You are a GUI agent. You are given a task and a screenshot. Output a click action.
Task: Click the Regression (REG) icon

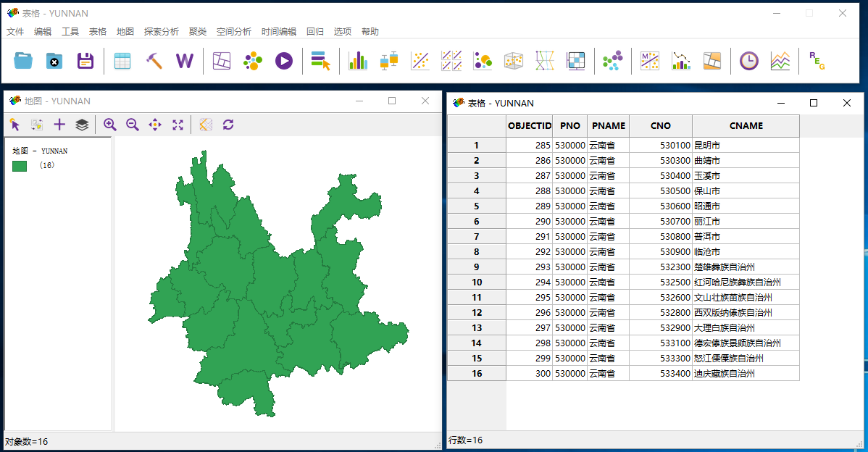point(817,61)
